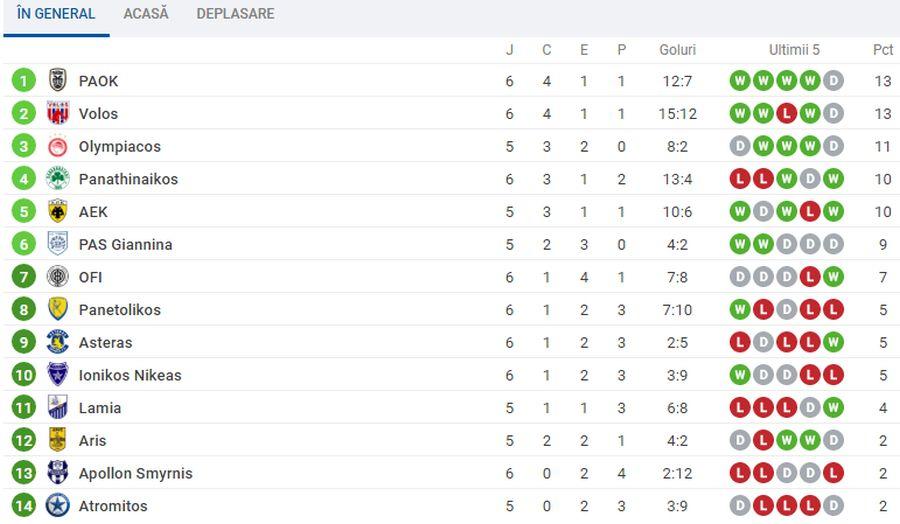Click the Apollon Smyrnis club crest
The width and height of the screenshot is (900, 524).
57,473
